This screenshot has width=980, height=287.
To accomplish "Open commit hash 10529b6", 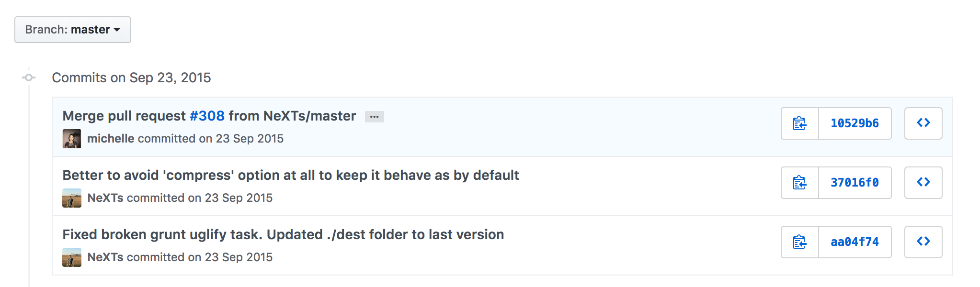I will click(855, 123).
